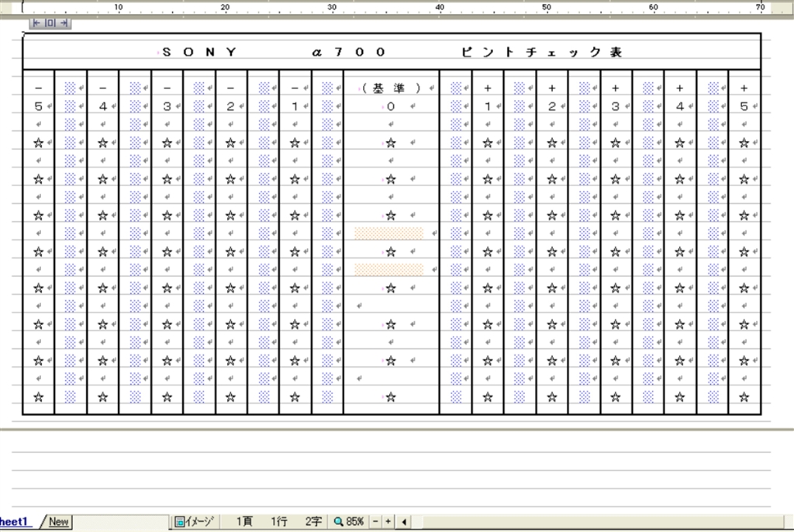
Task: Click the ruler at the 10 mark
Action: click(118, 7)
